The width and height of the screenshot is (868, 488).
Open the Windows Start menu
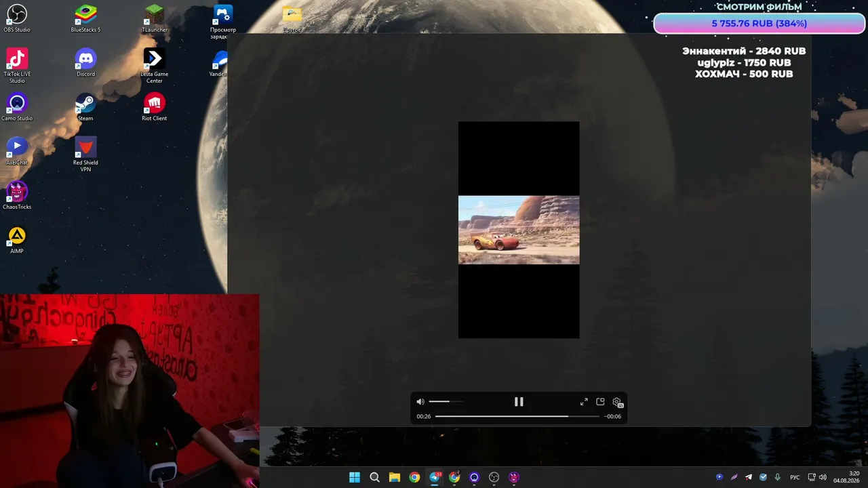click(355, 477)
